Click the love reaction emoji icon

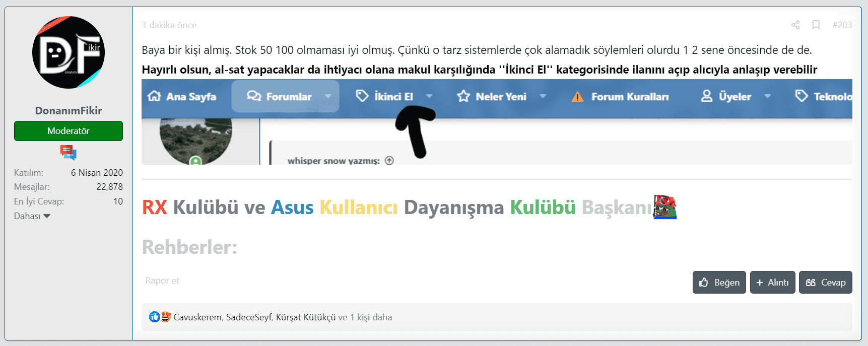click(165, 317)
